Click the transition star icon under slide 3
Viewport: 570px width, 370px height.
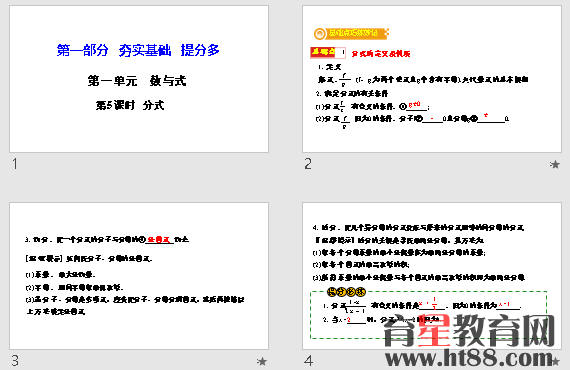coord(261,361)
